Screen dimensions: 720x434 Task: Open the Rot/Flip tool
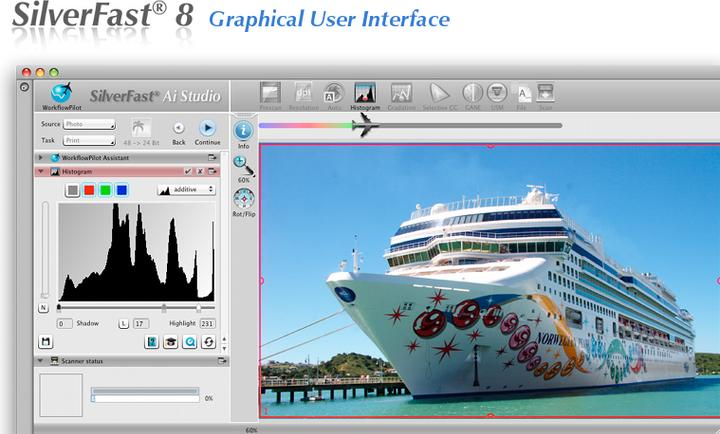point(243,199)
